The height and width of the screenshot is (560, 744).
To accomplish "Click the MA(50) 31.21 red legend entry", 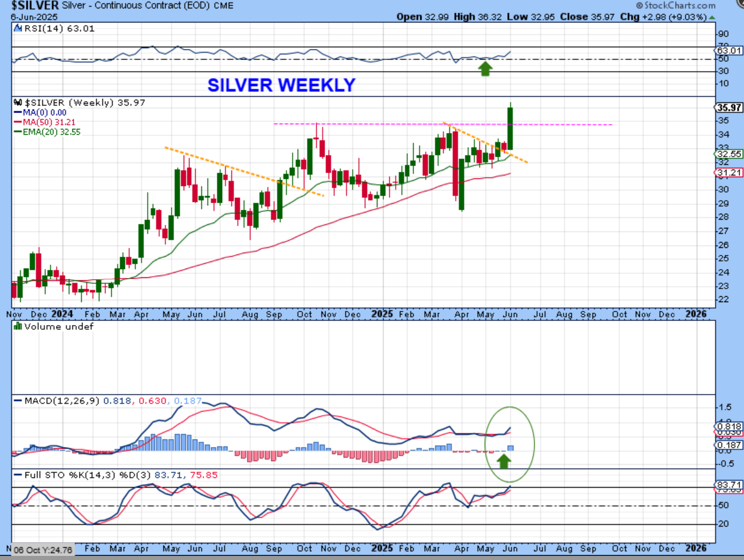I will (41, 122).
